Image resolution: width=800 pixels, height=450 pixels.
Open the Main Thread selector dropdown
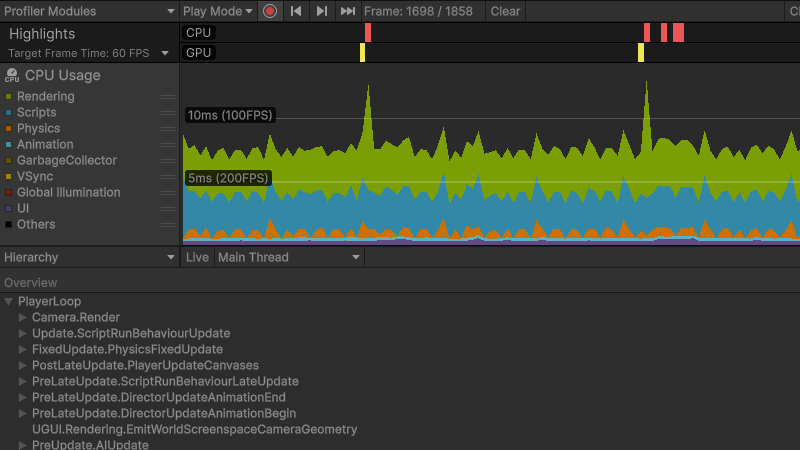click(x=288, y=257)
